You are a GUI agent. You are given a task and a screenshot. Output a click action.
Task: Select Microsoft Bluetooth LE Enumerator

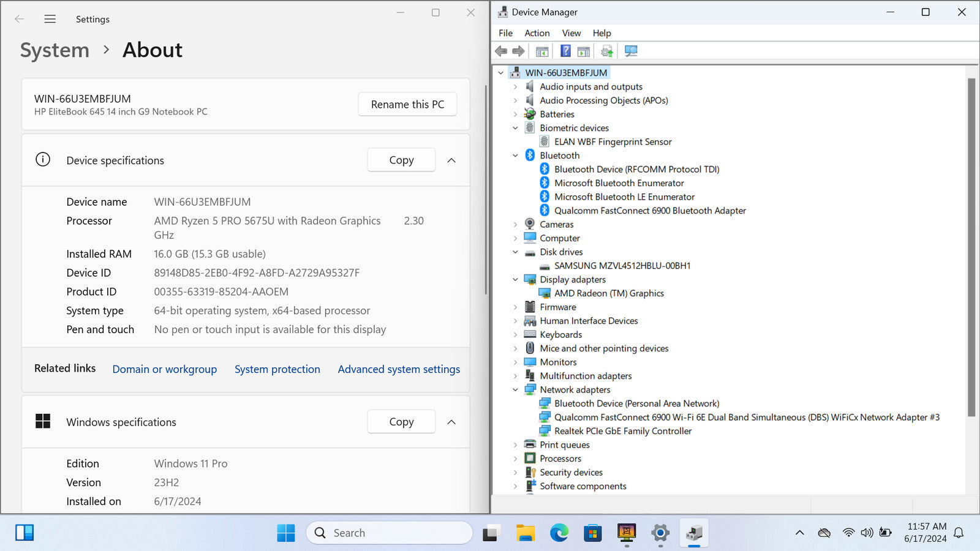(624, 197)
